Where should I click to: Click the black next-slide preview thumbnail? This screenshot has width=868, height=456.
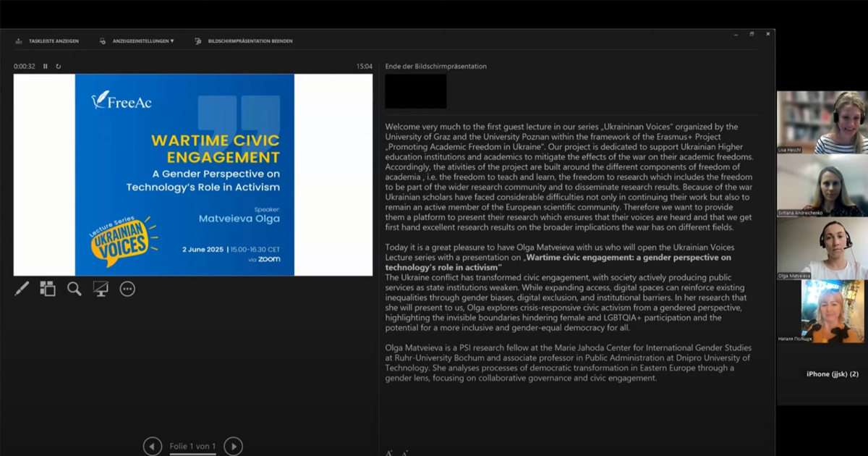tap(415, 91)
